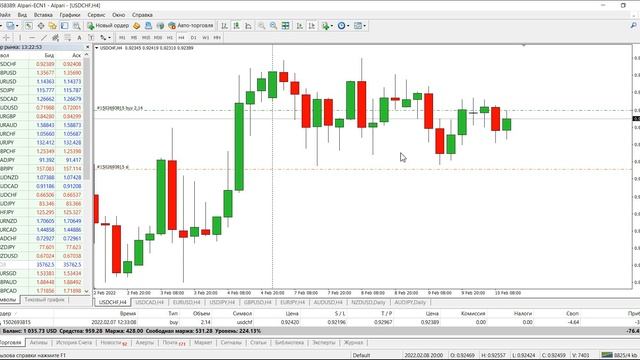Select the trendline drawing tool
The width and height of the screenshot is (640, 360).
coord(44,38)
